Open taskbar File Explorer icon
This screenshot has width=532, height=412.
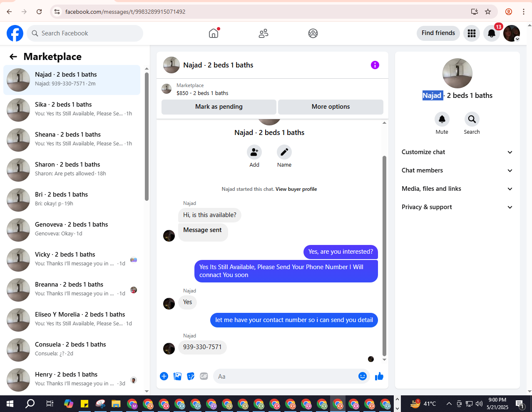point(116,404)
